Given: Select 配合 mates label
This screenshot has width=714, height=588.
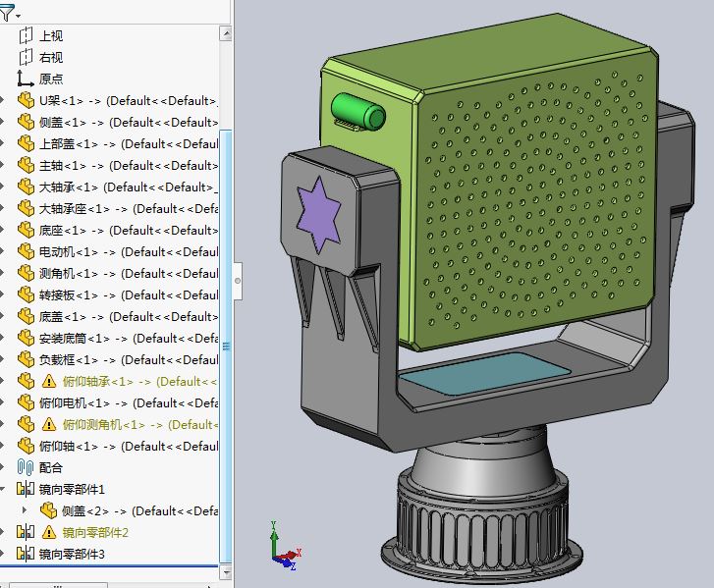Looking at the screenshot, I should coord(51,467).
